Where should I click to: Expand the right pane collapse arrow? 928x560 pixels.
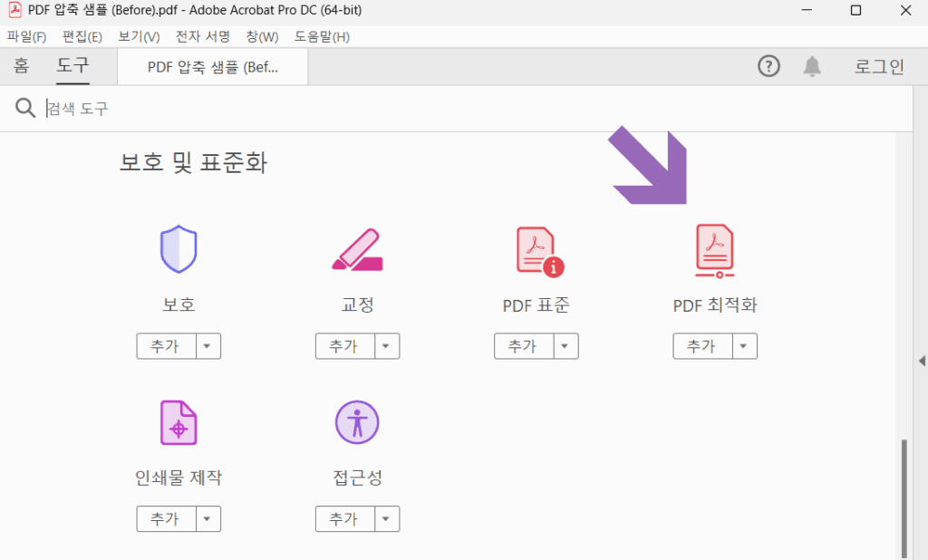point(922,361)
